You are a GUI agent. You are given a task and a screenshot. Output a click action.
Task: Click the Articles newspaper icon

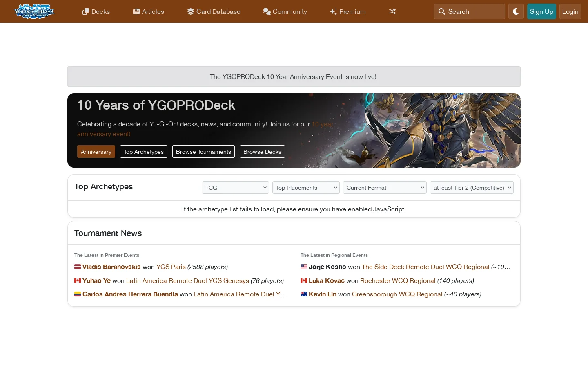pos(136,11)
